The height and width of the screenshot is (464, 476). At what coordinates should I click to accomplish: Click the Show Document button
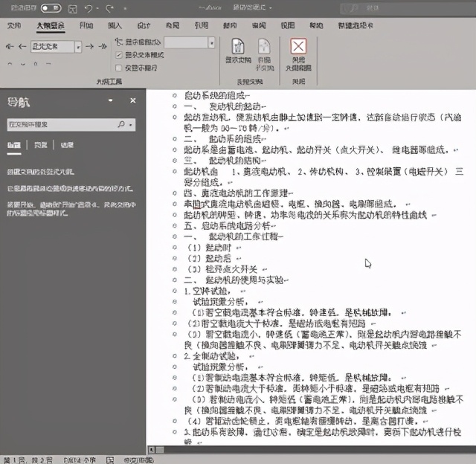pos(238,51)
